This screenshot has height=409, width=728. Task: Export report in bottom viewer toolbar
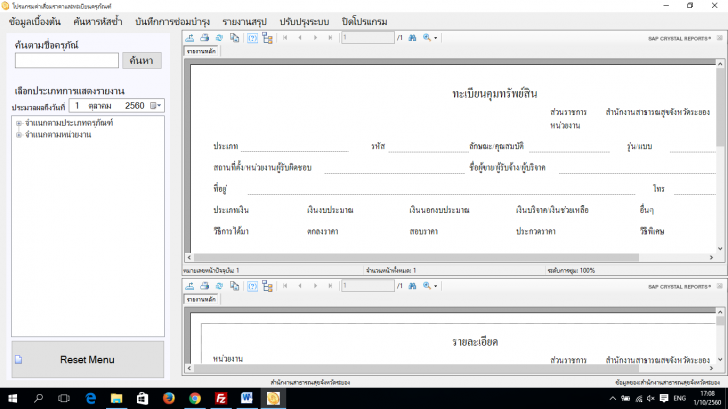click(x=189, y=286)
